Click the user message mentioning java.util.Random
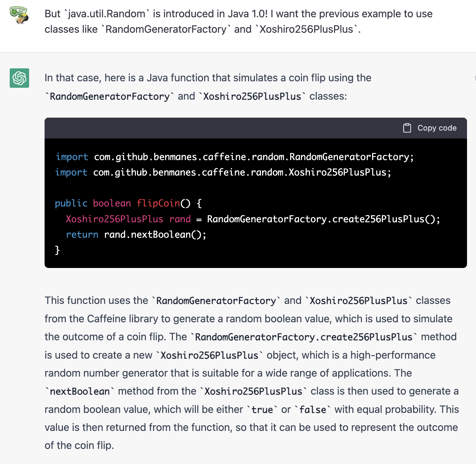The image size is (476, 464). [x=238, y=22]
